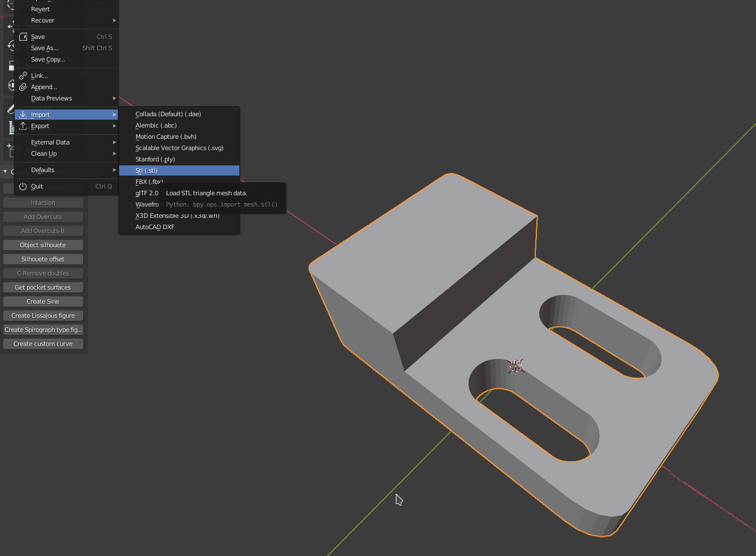
Task: Open the Data Previews submenu
Action: pos(51,98)
